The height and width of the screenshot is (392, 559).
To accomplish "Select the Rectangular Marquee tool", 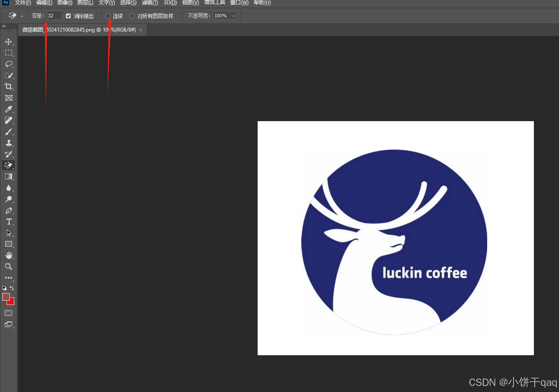I will tap(8, 53).
